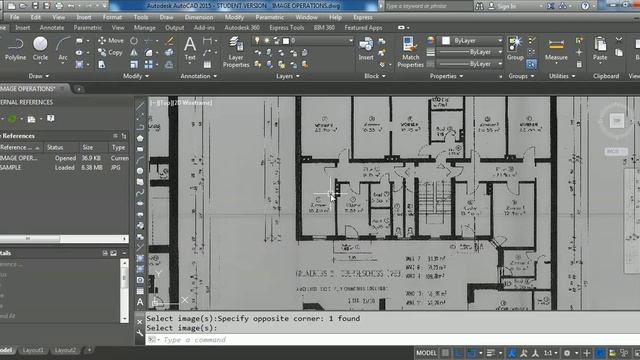The width and height of the screenshot is (640, 360).
Task: Open the Dimension menu
Action: tap(199, 17)
